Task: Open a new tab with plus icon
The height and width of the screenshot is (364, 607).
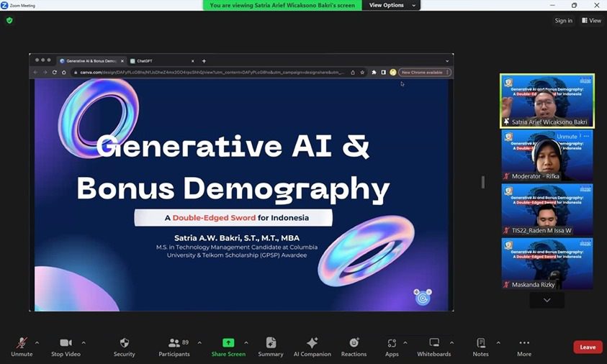Action: [204, 61]
